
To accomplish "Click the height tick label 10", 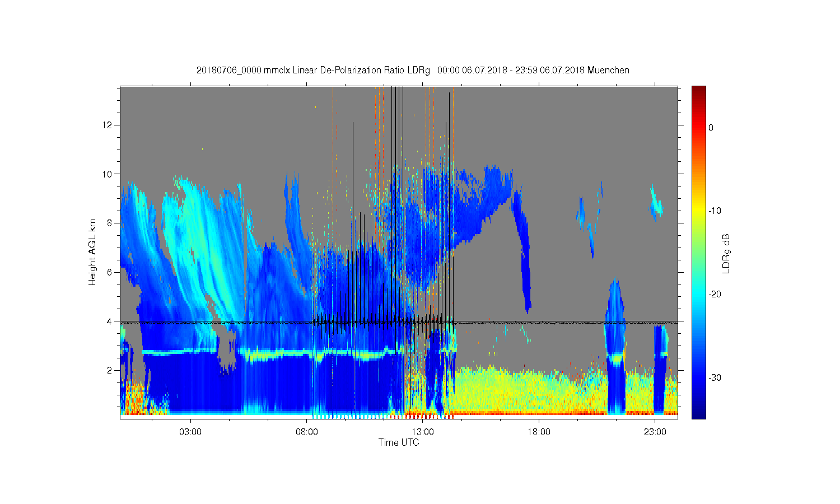I will point(109,174).
